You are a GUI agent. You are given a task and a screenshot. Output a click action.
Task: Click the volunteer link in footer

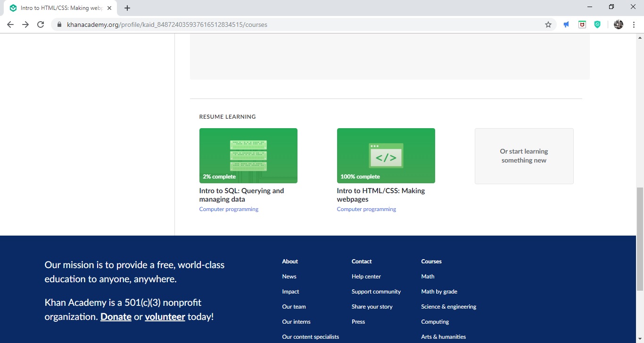tap(165, 317)
